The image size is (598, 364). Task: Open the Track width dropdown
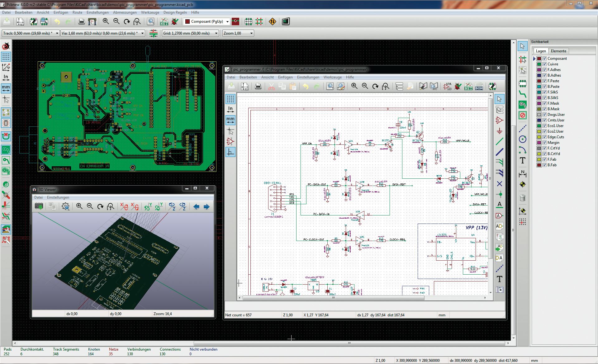[57, 33]
